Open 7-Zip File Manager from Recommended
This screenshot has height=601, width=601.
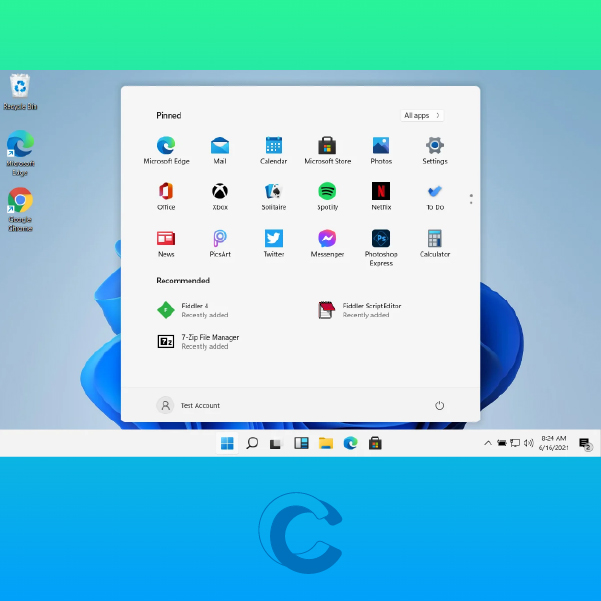198,342
